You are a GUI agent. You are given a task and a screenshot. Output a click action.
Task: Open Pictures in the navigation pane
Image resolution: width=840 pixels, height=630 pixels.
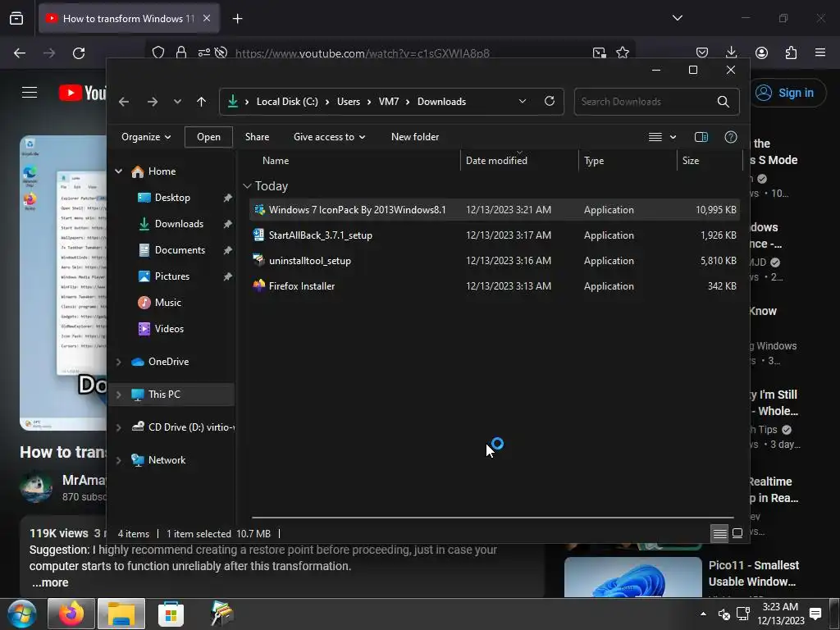pos(172,276)
